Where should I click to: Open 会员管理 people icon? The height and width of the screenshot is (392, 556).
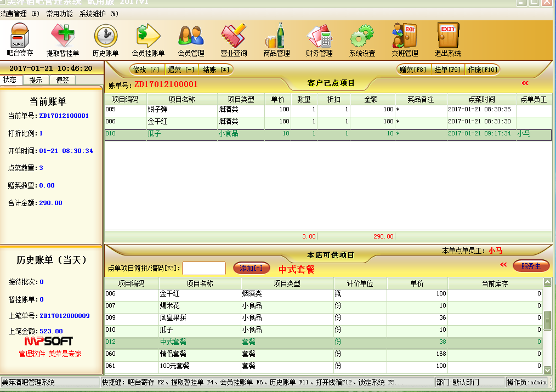click(191, 39)
